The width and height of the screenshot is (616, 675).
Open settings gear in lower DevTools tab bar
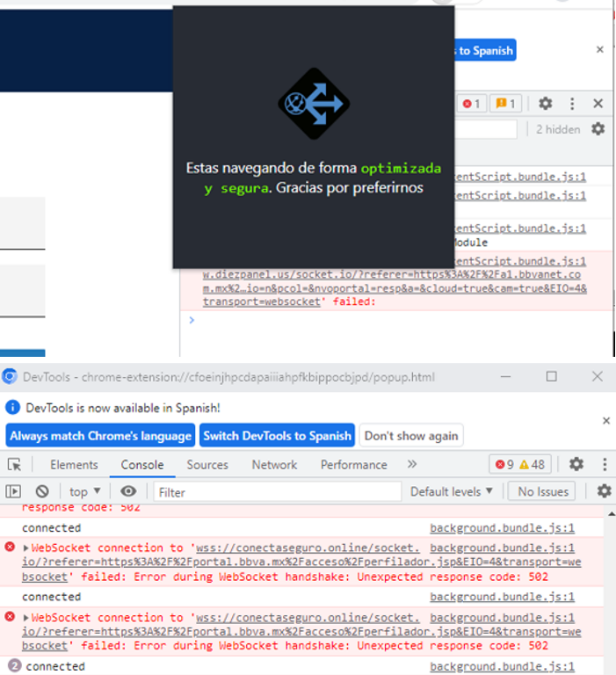[x=576, y=464]
